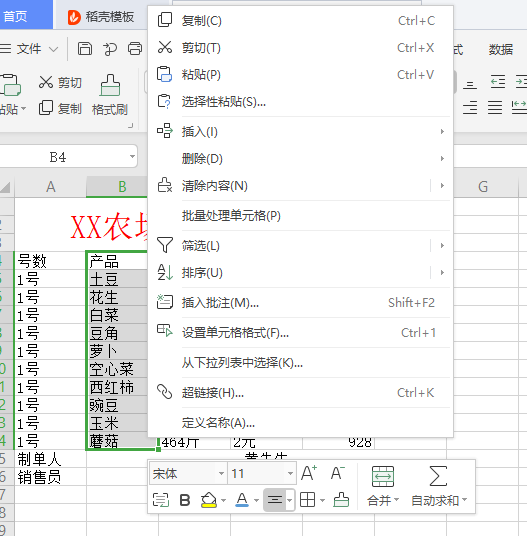Image resolution: width=527 pixels, height=536 pixels.
Task: Click the scissors icon in context menu
Action: tap(165, 47)
